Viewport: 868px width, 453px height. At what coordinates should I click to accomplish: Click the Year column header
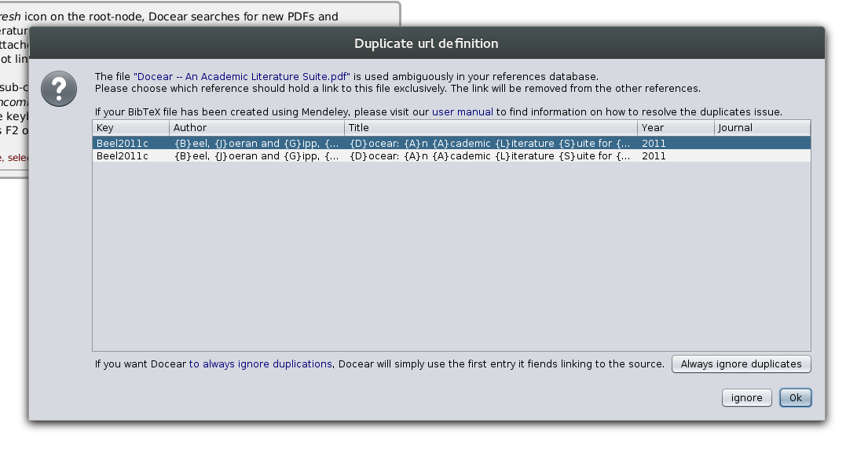(x=676, y=128)
